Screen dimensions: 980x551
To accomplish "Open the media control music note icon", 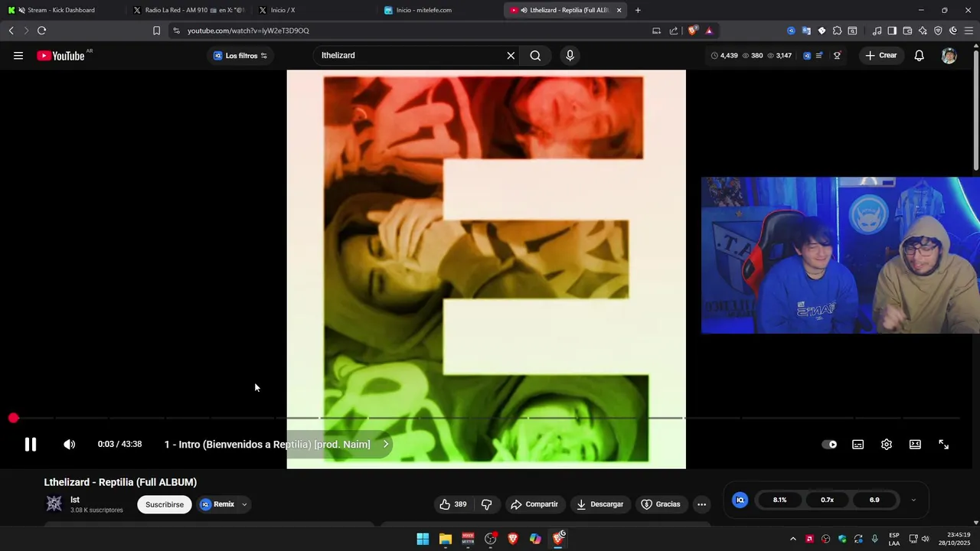I will [x=877, y=31].
